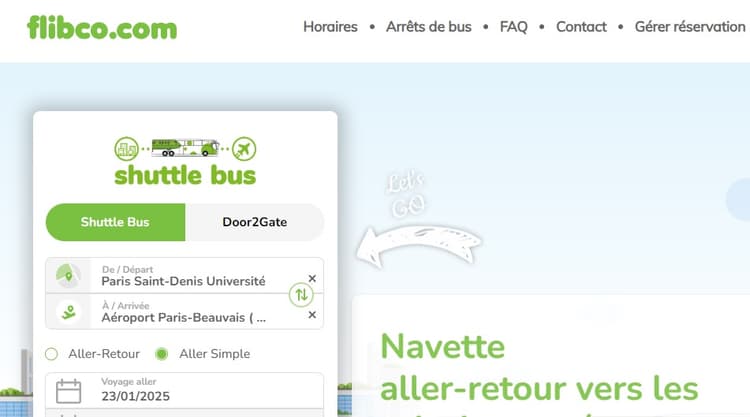The height and width of the screenshot is (417, 750).
Task: Open the Arrêts de bus page
Action: coord(428,27)
